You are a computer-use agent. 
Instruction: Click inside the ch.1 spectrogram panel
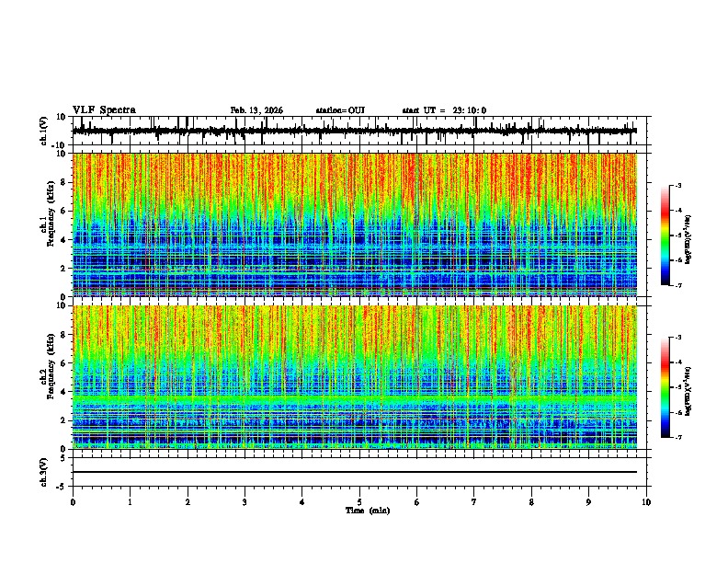(355, 224)
